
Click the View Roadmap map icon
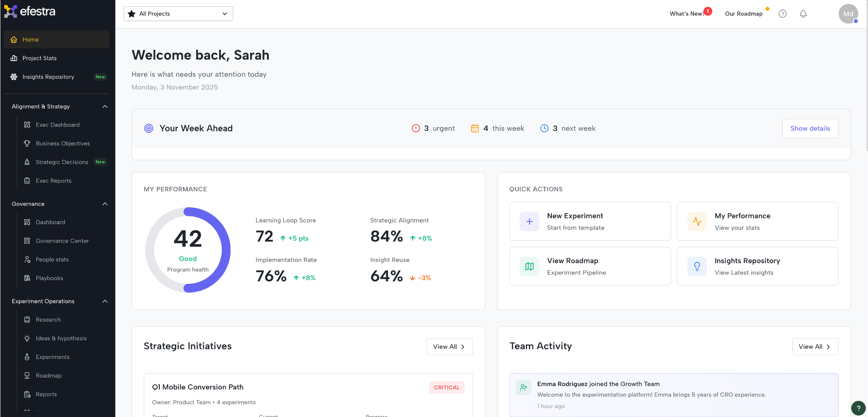(529, 267)
